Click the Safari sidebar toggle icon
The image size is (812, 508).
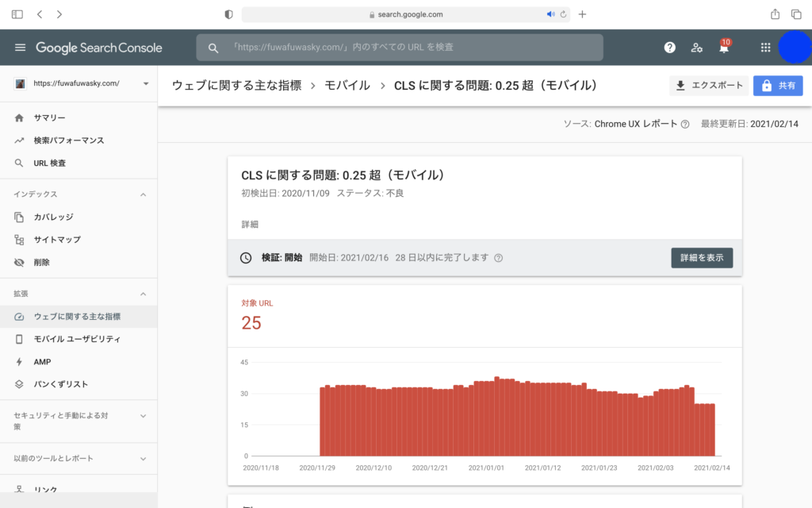click(17, 14)
